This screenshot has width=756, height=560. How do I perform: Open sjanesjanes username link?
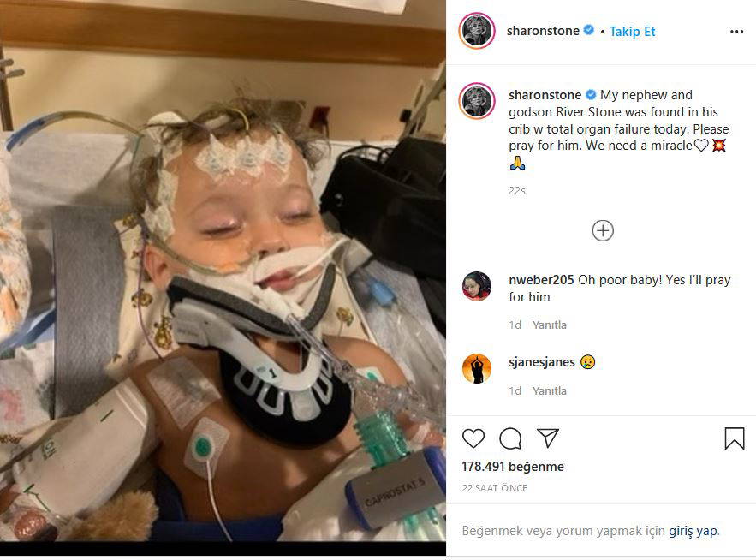click(542, 362)
